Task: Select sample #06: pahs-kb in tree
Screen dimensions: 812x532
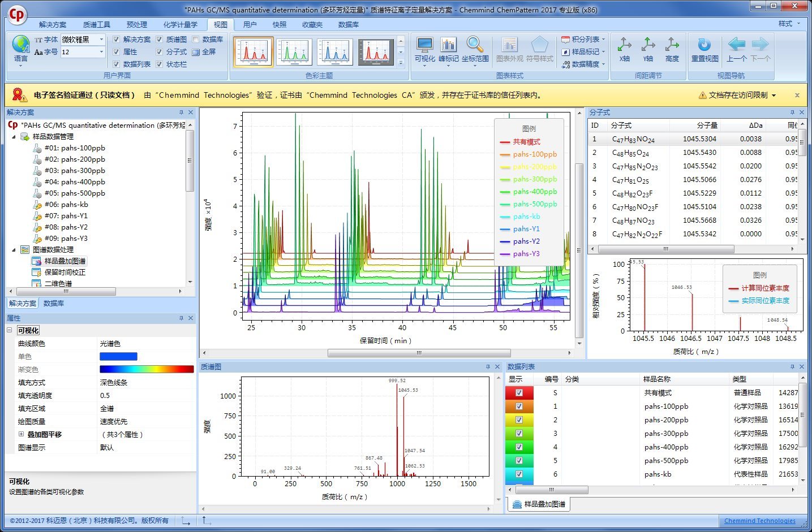Action: tap(66, 205)
